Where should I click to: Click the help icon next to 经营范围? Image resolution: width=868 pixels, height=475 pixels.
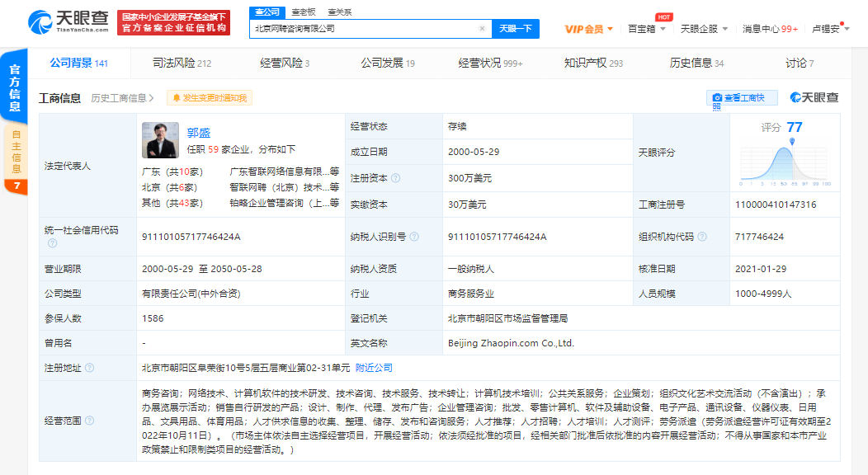coord(90,421)
